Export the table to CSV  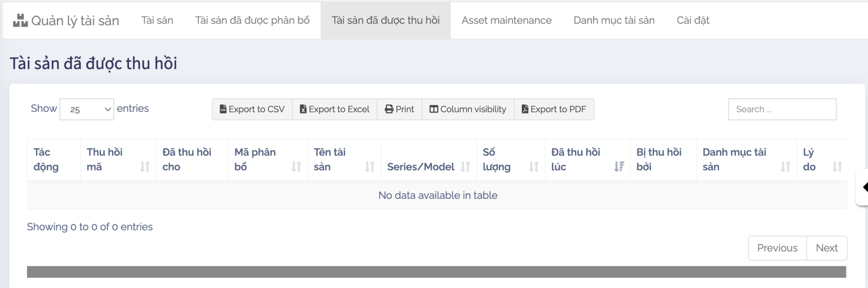(252, 109)
